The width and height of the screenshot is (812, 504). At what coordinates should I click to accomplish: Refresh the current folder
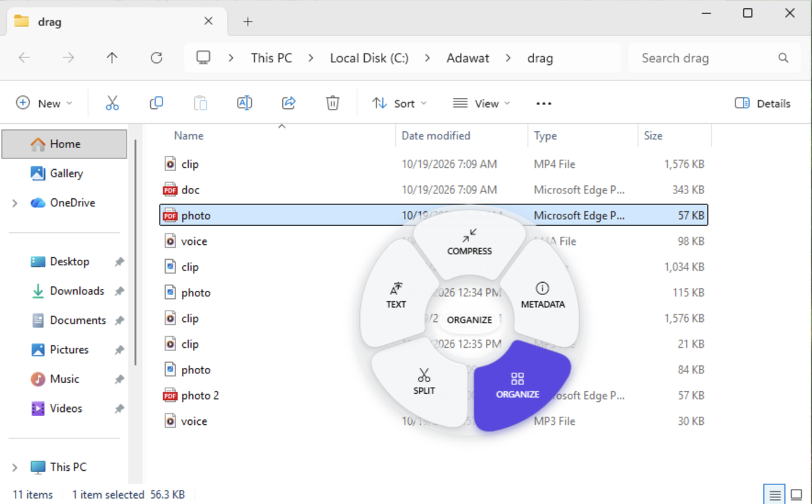coord(156,58)
